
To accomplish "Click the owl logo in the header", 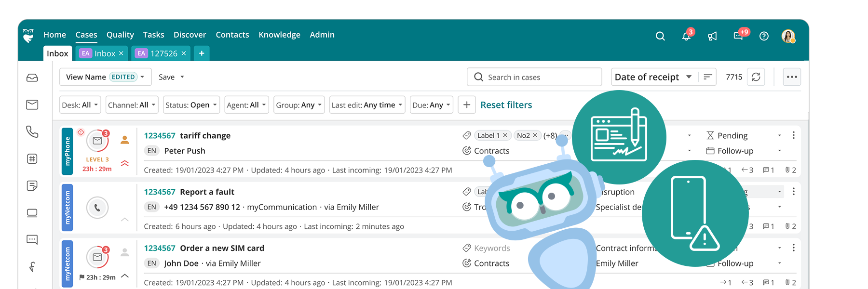I will coord(28,35).
